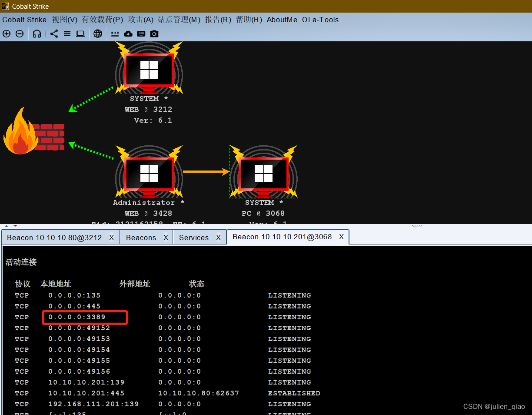This screenshot has width=532, height=415.
Task: Click the 192.168.111.201:139 local address
Action: (93, 404)
